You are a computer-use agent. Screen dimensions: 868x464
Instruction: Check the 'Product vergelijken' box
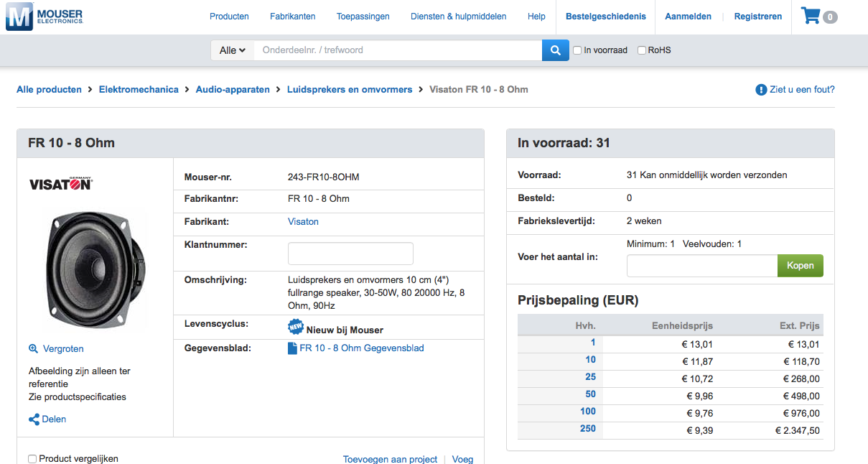32,459
